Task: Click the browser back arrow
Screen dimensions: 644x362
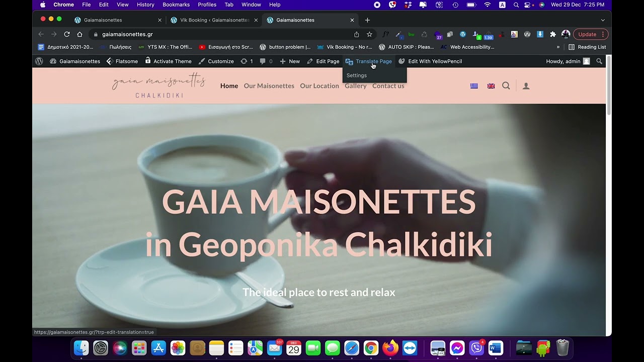Action: coord(41,34)
